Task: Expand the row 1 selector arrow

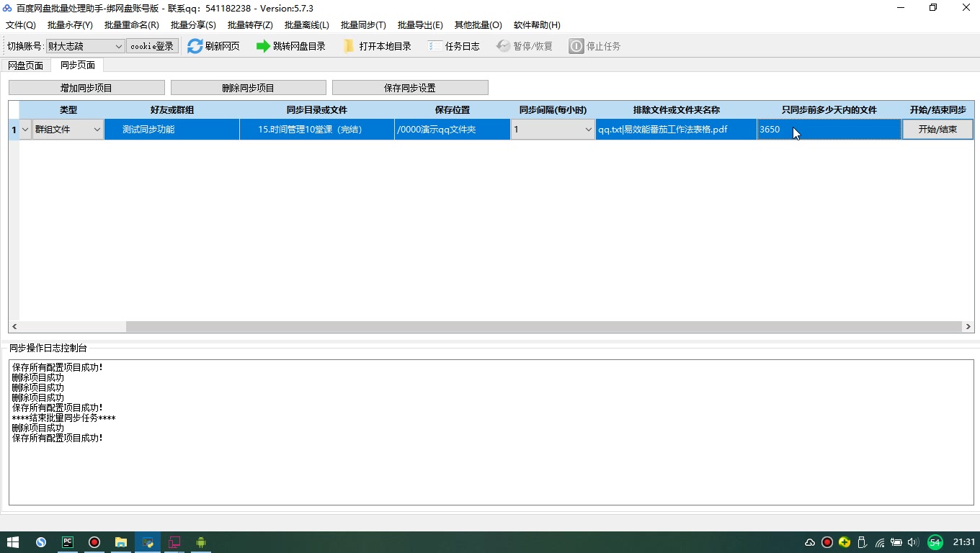Action: [25, 130]
